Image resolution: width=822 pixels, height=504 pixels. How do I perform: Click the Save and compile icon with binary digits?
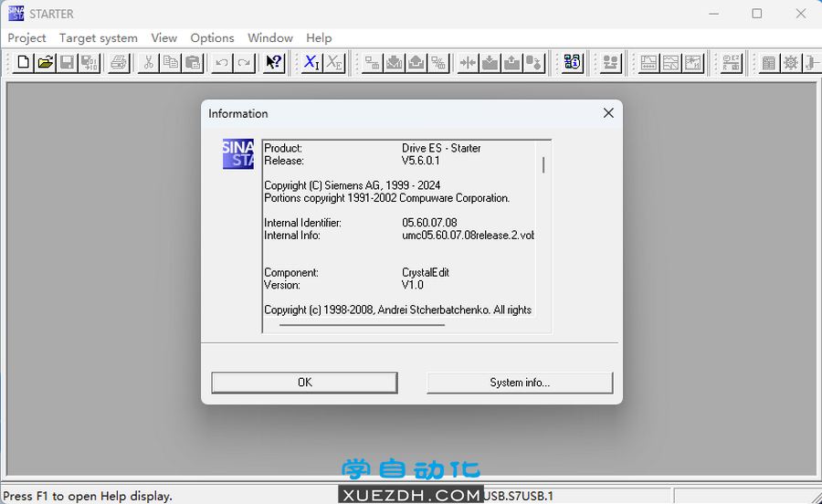pyautogui.click(x=90, y=63)
